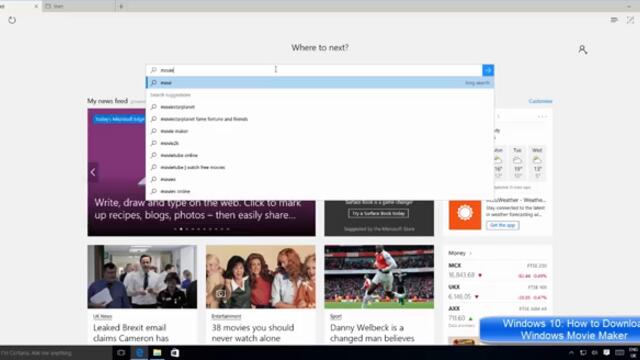
Task: Open the Leaked Brexit email news thumbnail
Action: coord(142,277)
